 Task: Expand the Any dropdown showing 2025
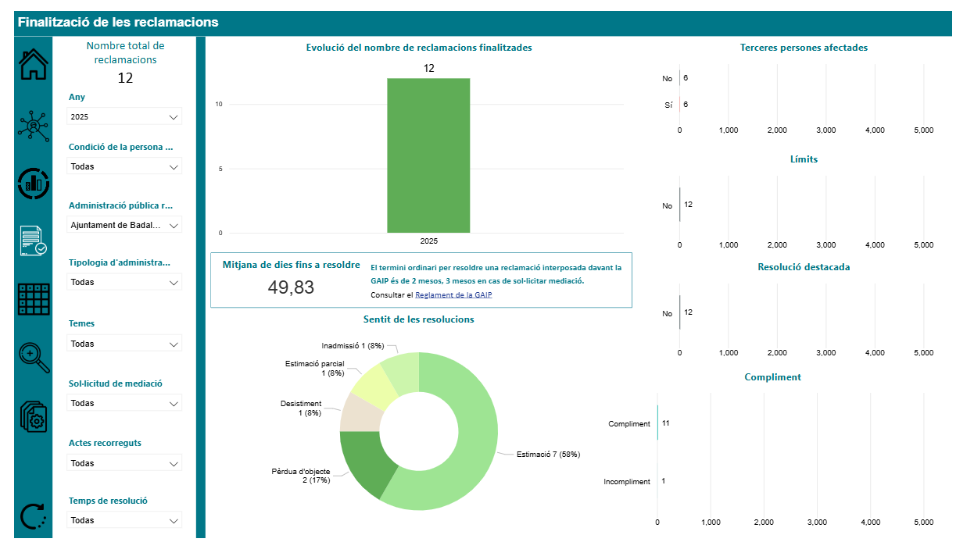click(x=124, y=116)
